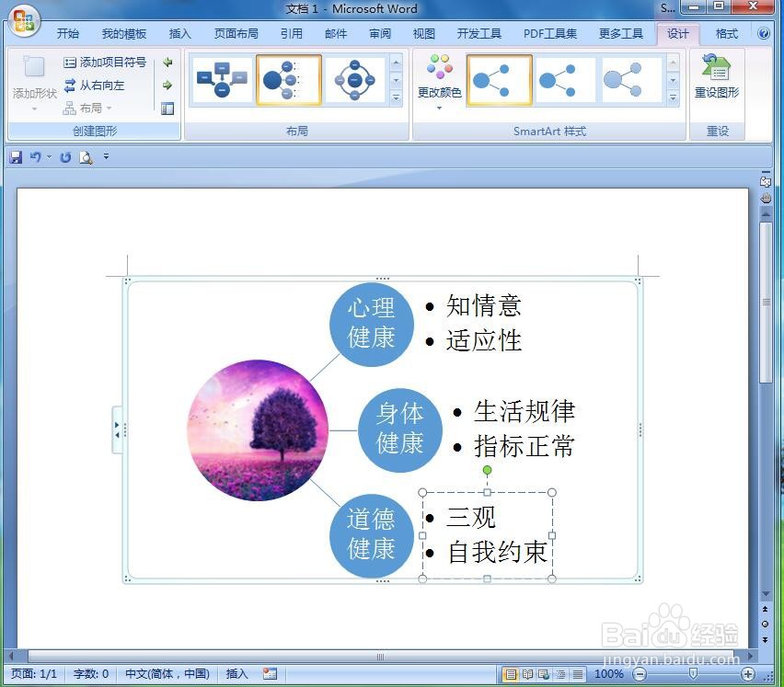Click the vertical scrollbar thumb
The height and width of the screenshot is (687, 784).
766,303
